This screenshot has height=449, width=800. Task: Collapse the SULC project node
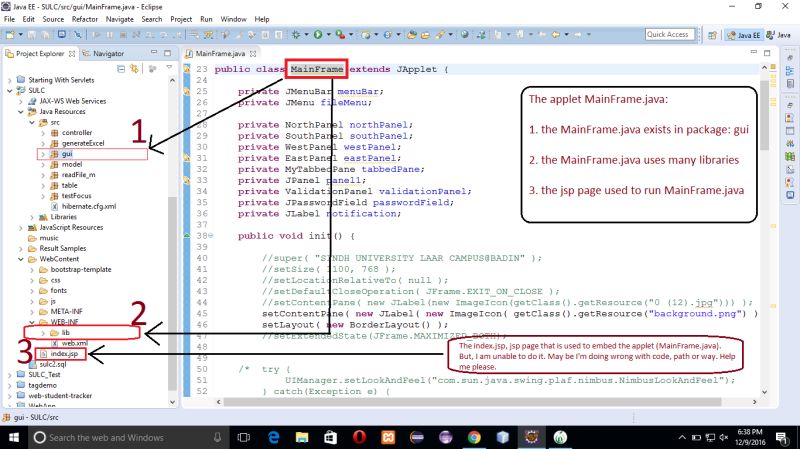tap(10, 90)
